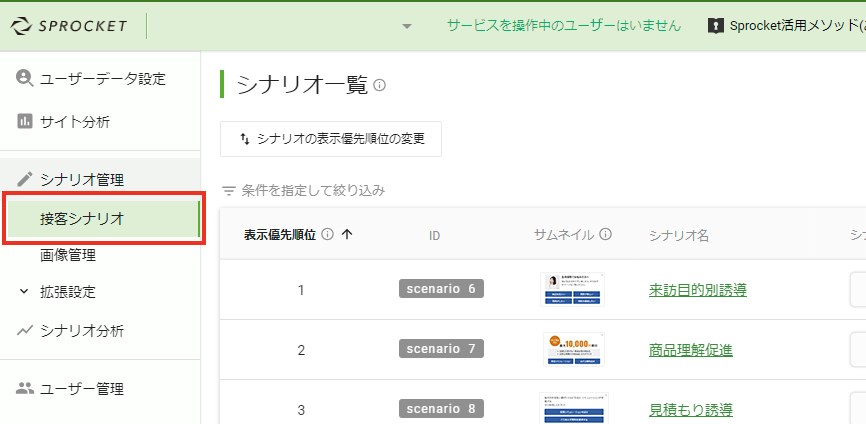Screen dimensions: 866x424
Task: Click the scenario 6 ID badge
Action: [441, 289]
